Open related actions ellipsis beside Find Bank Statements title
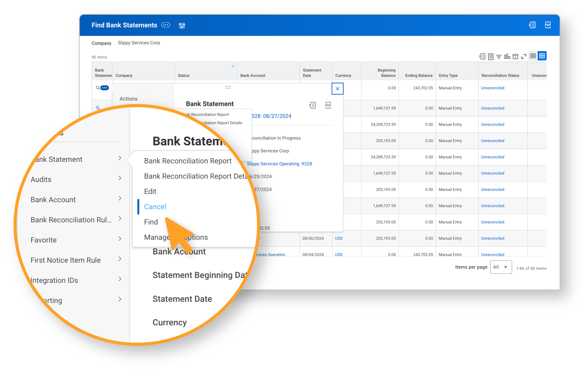Screen dimensions: 588x374 click(x=165, y=25)
